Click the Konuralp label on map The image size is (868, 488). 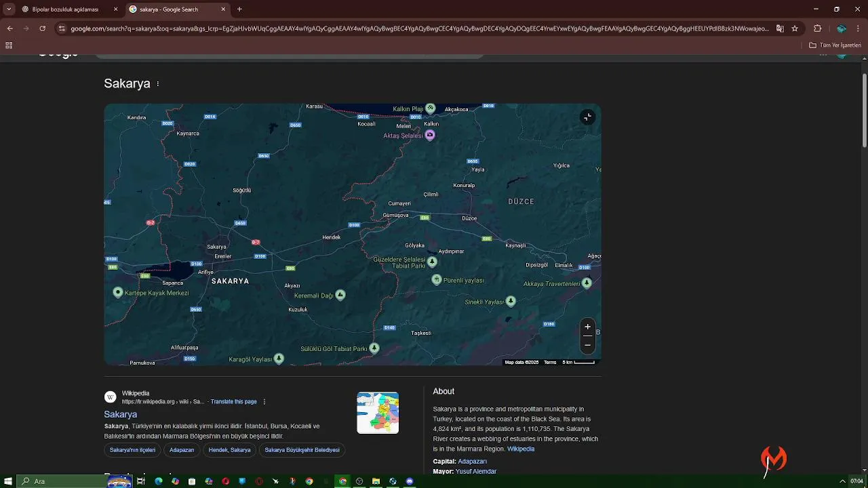[x=465, y=185]
